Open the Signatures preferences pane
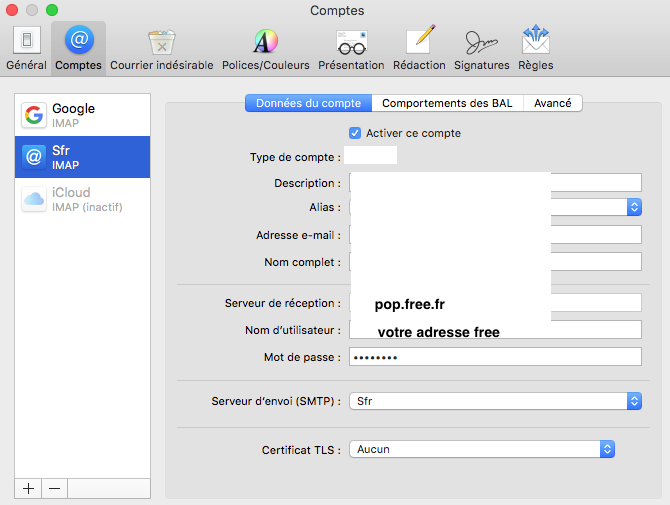 (x=482, y=49)
